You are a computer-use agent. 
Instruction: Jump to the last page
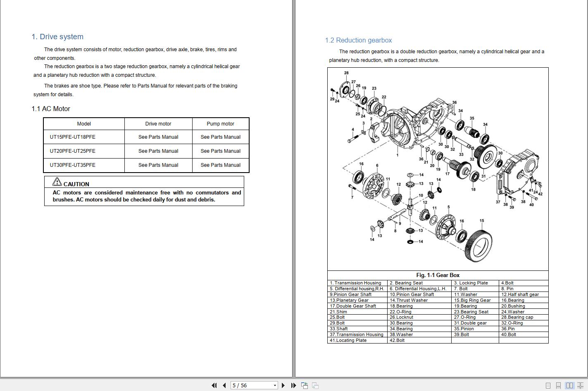tap(294, 385)
